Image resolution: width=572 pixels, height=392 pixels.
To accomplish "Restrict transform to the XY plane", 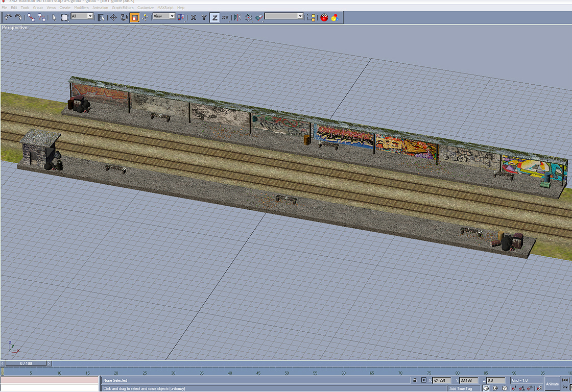I will (225, 17).
